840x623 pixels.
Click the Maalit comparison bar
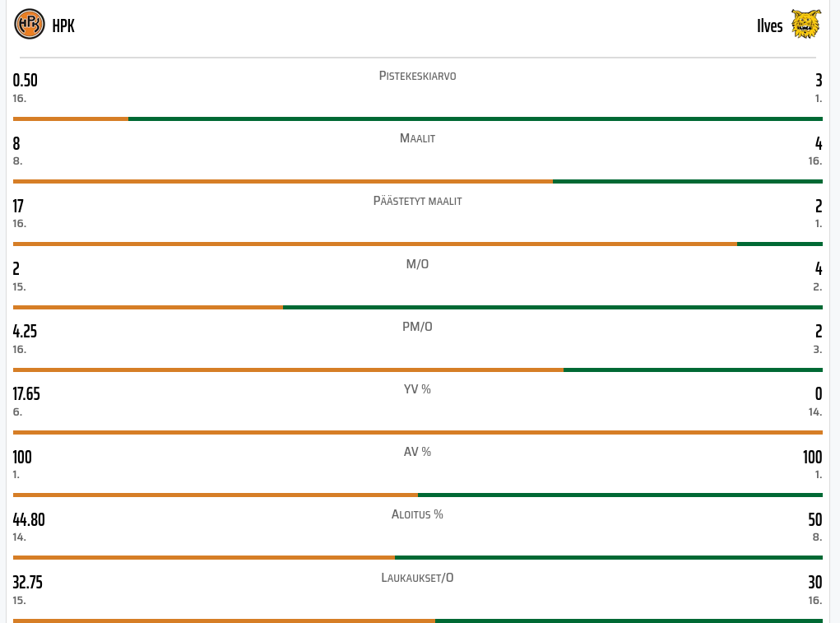click(x=417, y=181)
